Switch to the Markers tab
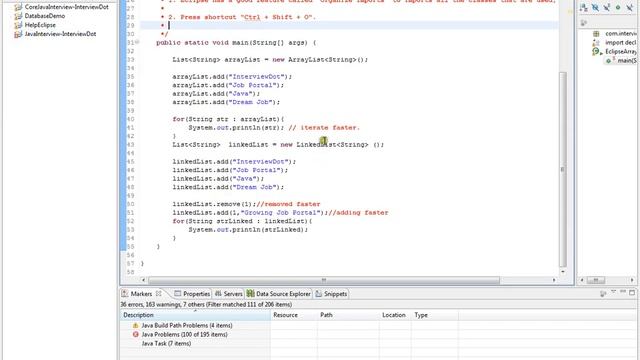The height and width of the screenshot is (360, 640). (x=141, y=294)
